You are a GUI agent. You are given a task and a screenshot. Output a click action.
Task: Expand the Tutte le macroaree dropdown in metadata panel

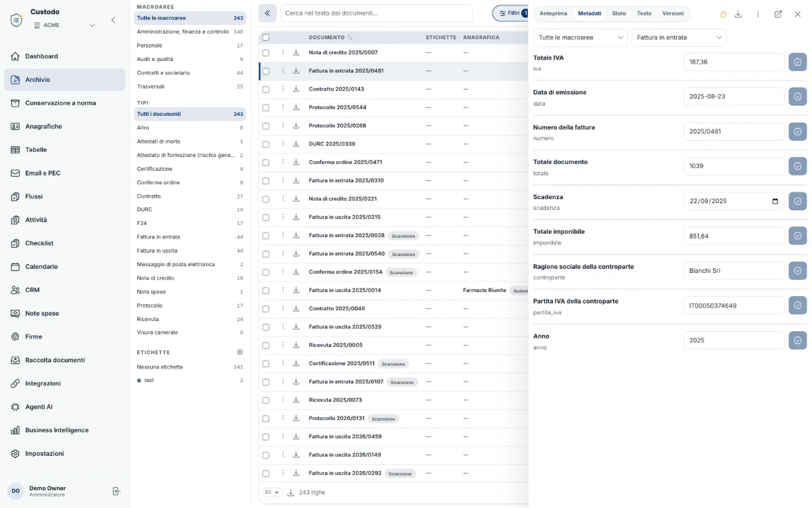581,38
